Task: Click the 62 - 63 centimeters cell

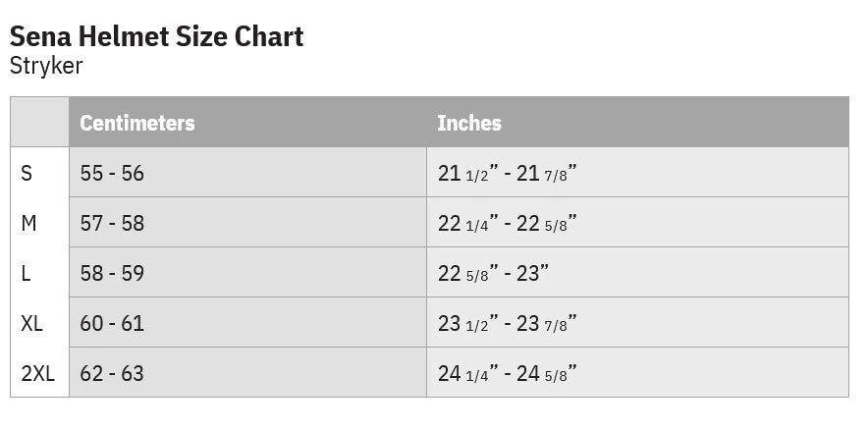Action: [112, 374]
